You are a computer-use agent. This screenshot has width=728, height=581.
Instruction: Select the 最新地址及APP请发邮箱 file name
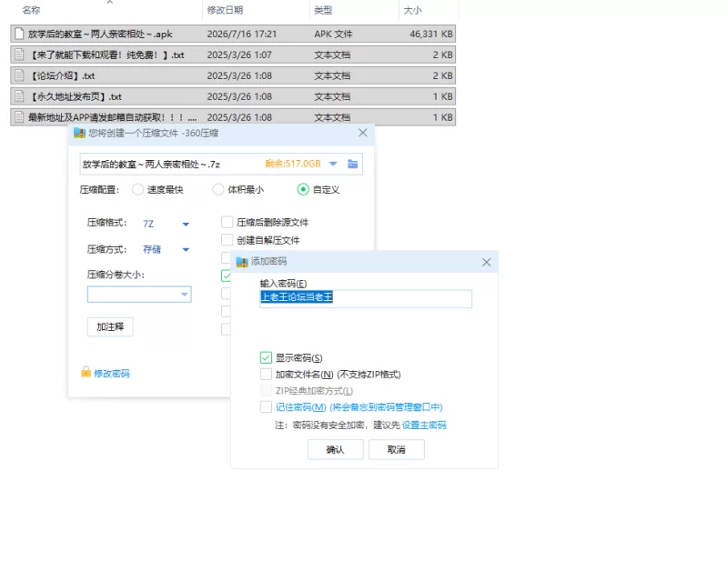[112, 117]
